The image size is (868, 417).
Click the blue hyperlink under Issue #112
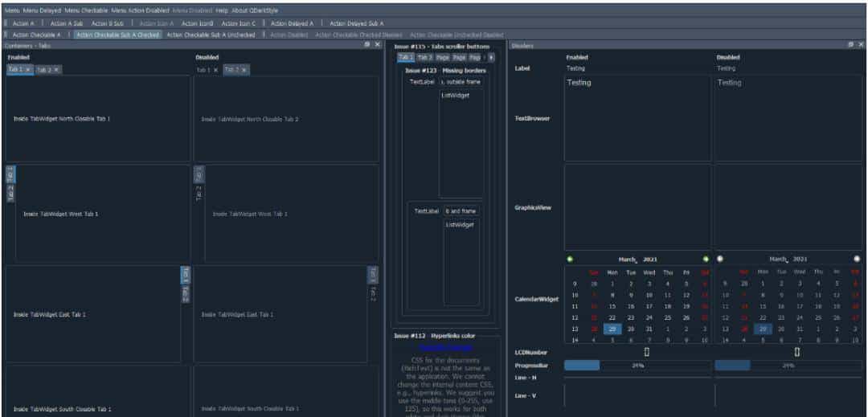(x=445, y=347)
